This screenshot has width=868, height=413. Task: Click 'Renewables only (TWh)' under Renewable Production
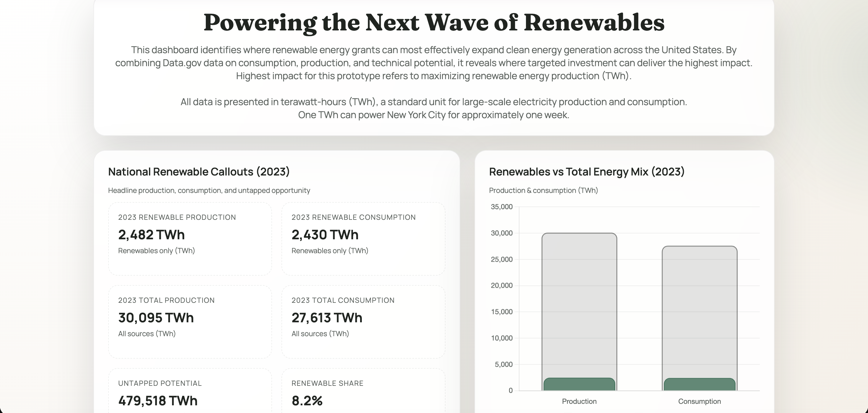(x=156, y=251)
